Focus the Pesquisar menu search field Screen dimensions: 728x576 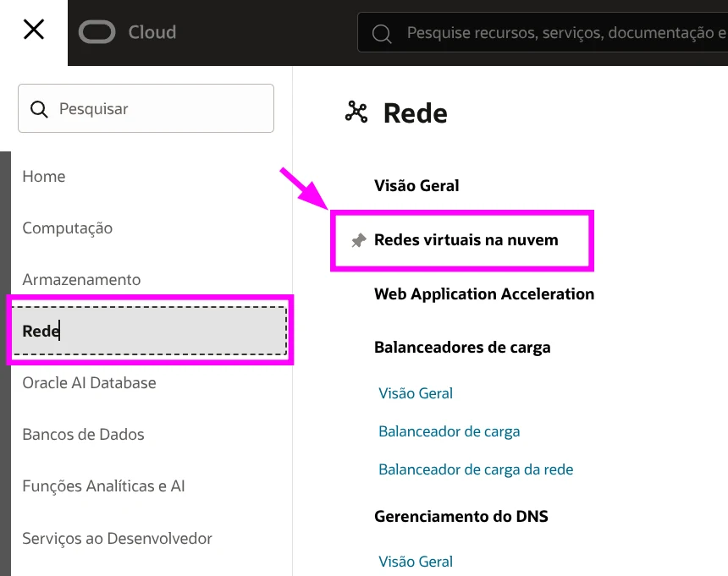[146, 108]
